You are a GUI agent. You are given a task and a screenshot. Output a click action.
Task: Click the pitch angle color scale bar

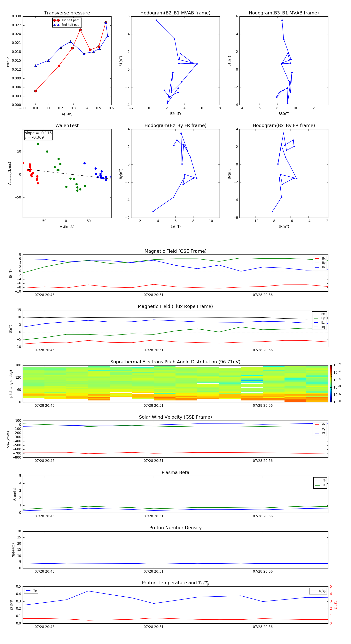[x=331, y=384]
